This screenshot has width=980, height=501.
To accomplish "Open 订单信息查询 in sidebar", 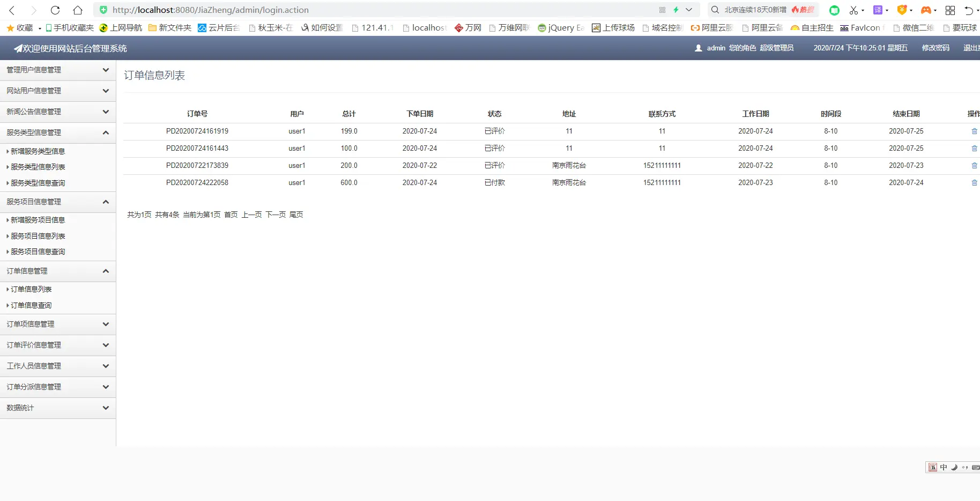I will coord(31,305).
